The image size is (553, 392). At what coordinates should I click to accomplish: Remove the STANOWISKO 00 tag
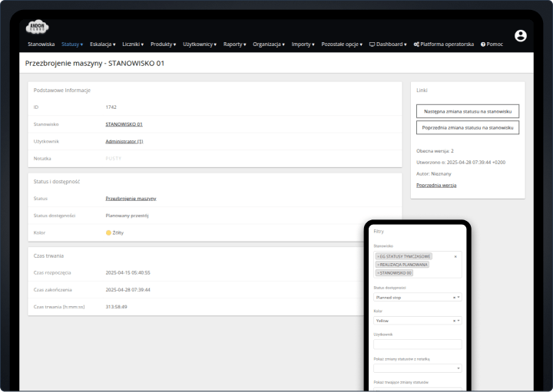(379, 273)
